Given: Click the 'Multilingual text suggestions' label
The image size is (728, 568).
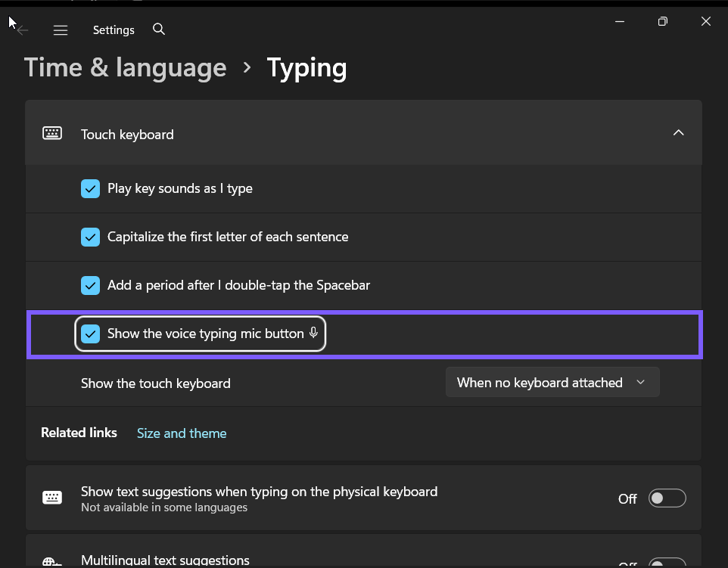Looking at the screenshot, I should tap(165, 560).
